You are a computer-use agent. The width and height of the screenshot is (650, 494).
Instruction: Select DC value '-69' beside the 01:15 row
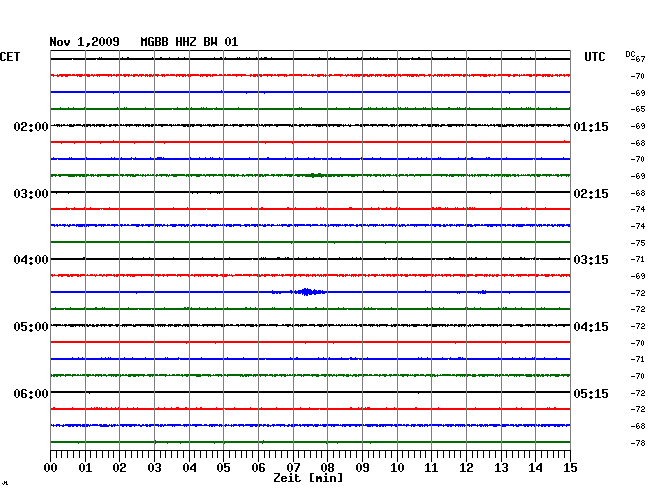(638, 126)
